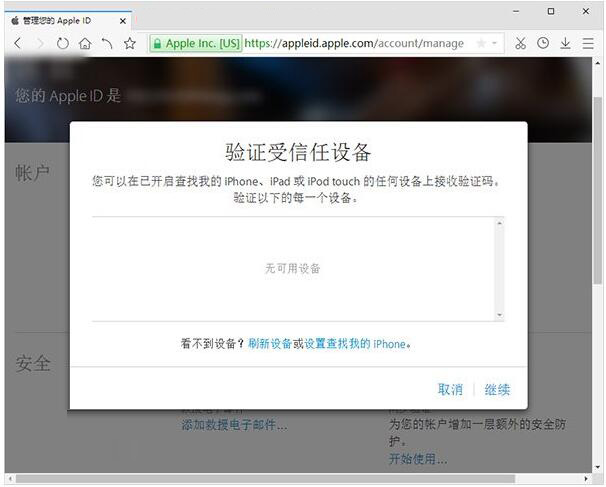Click the green padlock Apple Inc. [US] badge
This screenshot has width=606, height=487.
click(x=196, y=43)
